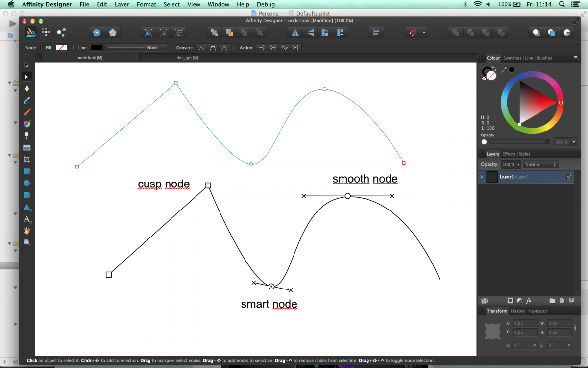Screen dimensions: 588x368
Task: Click the Close Curve action button
Action: pyautogui.click(x=273, y=48)
